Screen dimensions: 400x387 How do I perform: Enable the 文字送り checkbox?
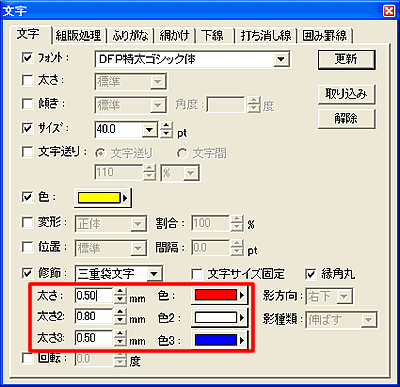(x=27, y=152)
